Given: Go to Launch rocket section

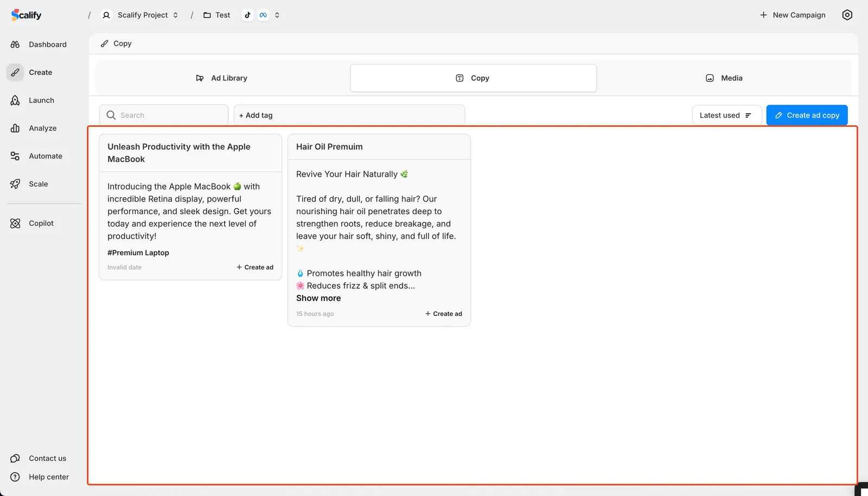Looking at the screenshot, I should (41, 100).
